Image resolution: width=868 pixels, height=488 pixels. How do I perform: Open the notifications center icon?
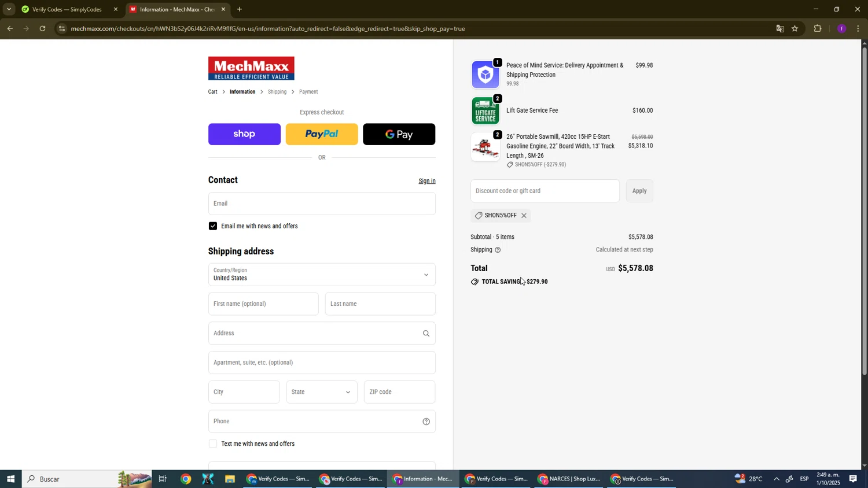pyautogui.click(x=854, y=479)
